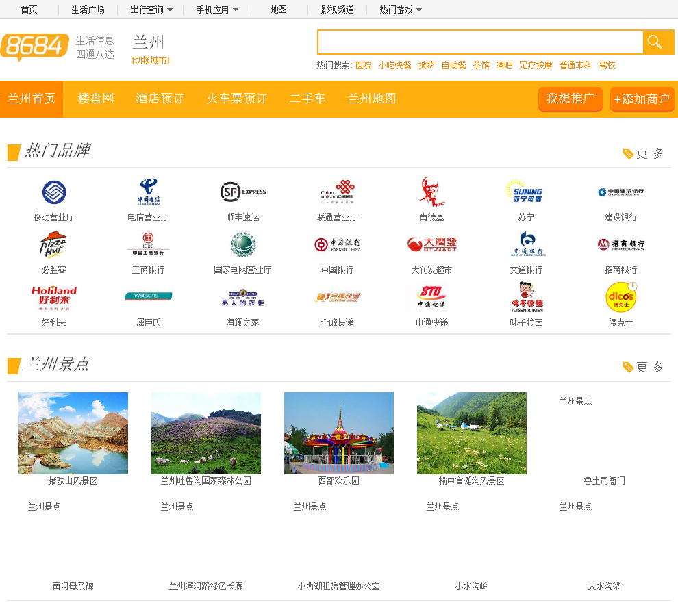678x616 pixels.
Task: Click hot search link 小吃快餐
Action: (x=394, y=65)
